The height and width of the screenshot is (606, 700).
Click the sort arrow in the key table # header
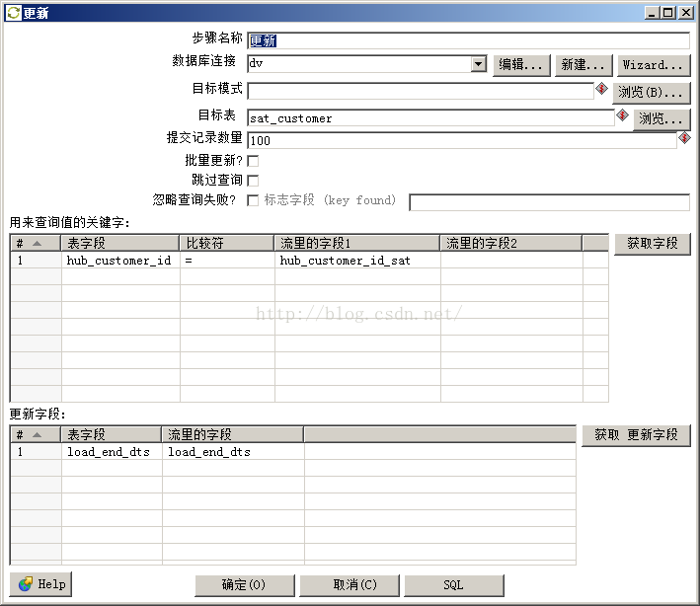(38, 243)
